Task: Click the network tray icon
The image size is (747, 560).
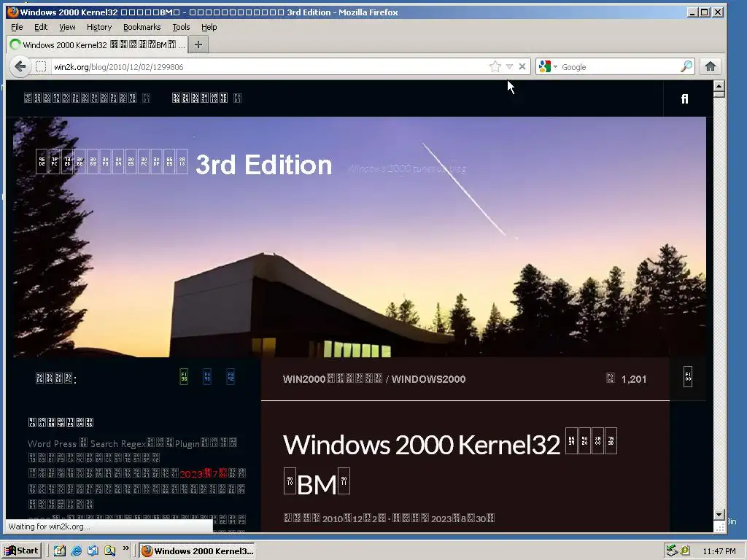Action: coord(672,551)
